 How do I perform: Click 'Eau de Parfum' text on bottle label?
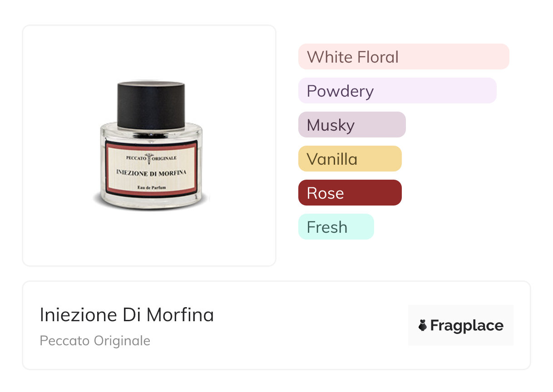pyautogui.click(x=151, y=188)
